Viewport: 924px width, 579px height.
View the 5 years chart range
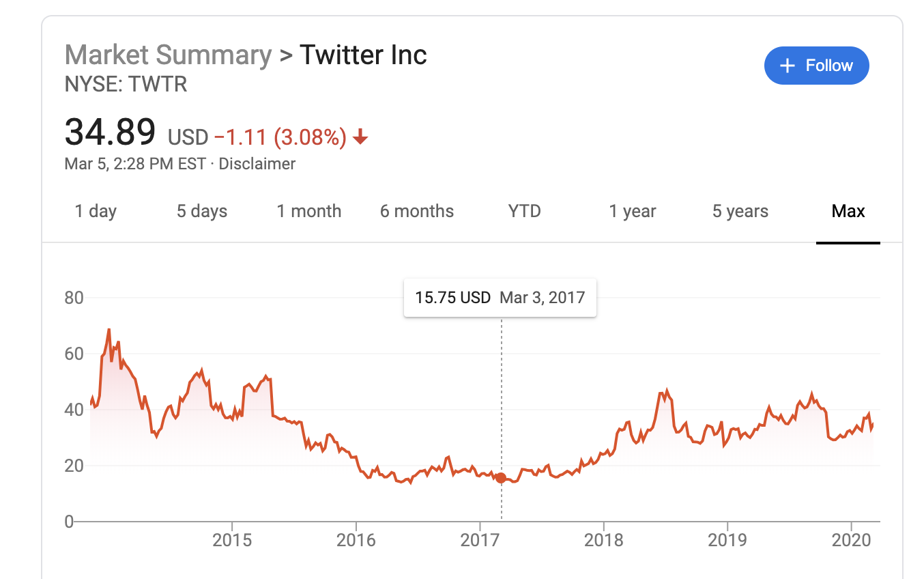click(740, 212)
